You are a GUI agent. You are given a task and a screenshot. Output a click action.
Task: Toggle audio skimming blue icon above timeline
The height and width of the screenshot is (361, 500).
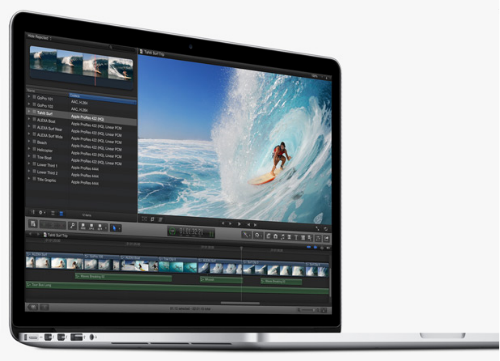(315, 247)
